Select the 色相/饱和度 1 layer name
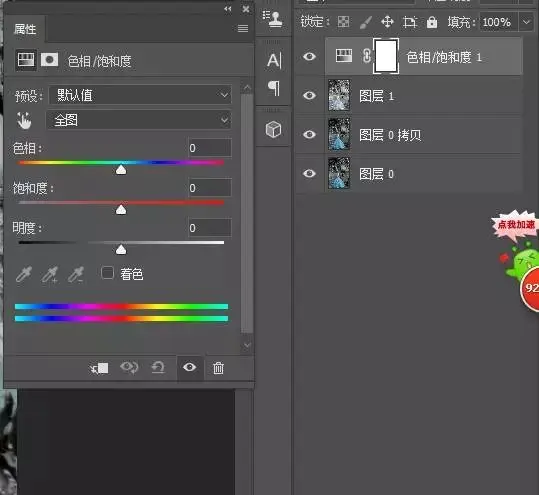 point(443,57)
